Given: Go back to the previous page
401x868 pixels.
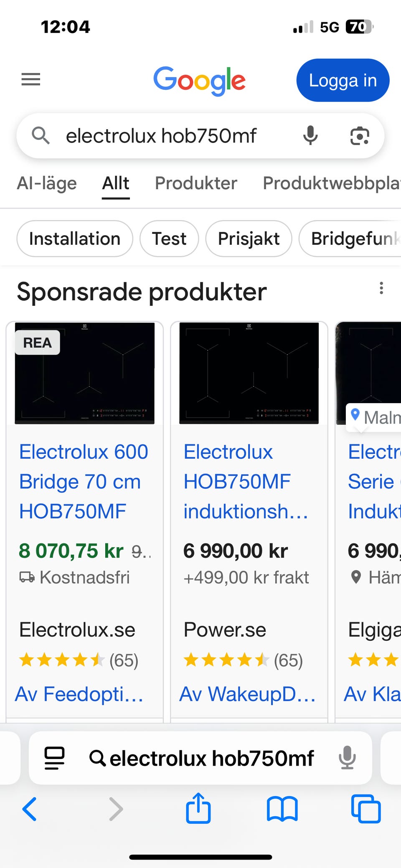Looking at the screenshot, I should click(29, 809).
